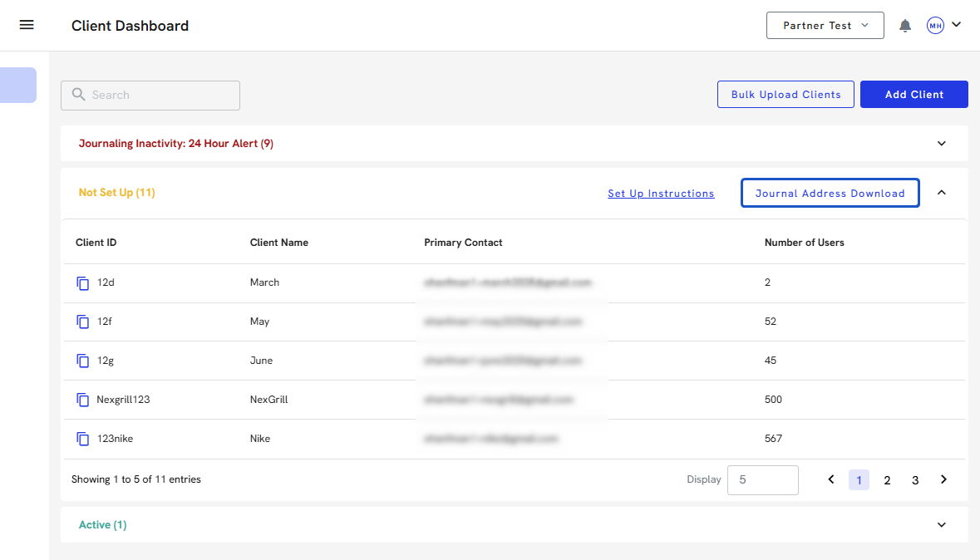This screenshot has width=980, height=560.
Task: Expand Journaling Inactivity 24 Hour Alert section
Action: (x=941, y=144)
